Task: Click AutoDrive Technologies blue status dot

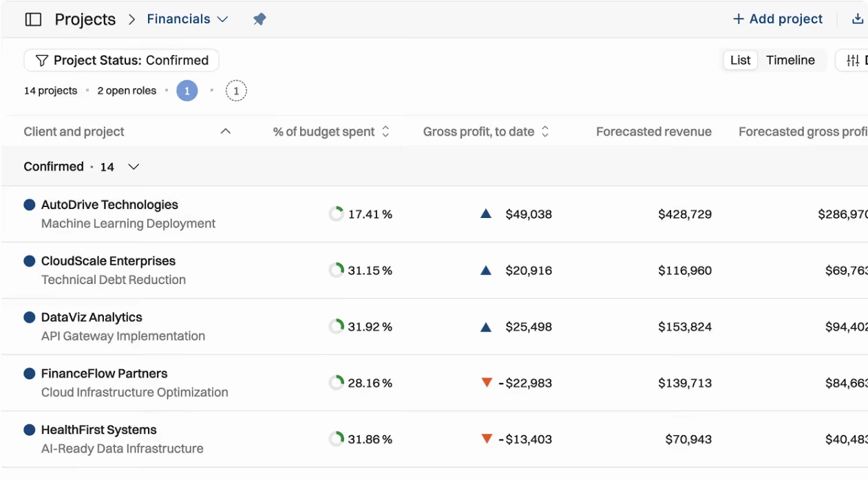Action: (30, 205)
